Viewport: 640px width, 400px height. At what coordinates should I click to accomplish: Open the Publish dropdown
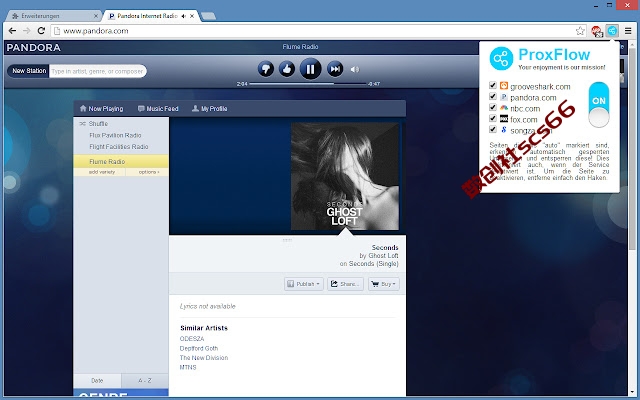click(303, 284)
